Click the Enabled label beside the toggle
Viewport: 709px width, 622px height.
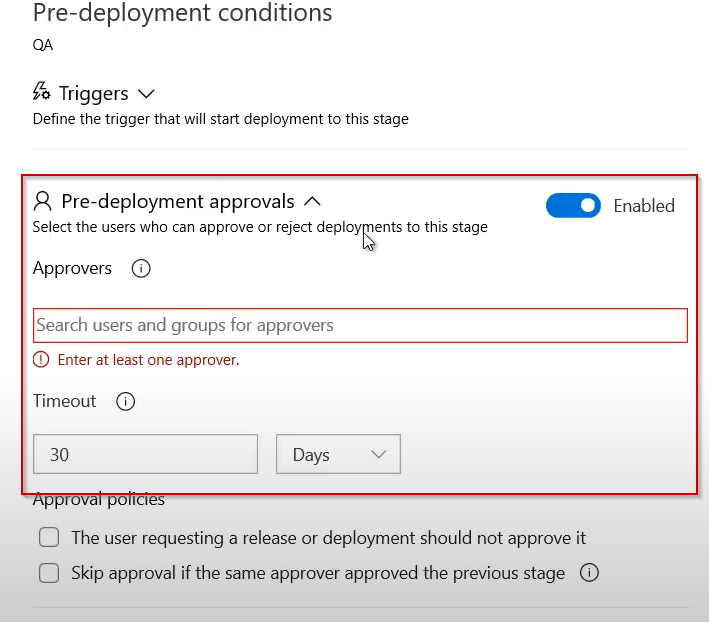pos(644,206)
